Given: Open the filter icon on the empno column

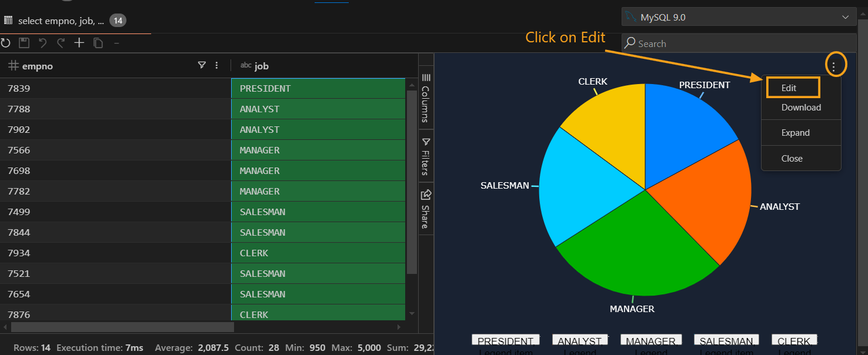Looking at the screenshot, I should click(202, 65).
